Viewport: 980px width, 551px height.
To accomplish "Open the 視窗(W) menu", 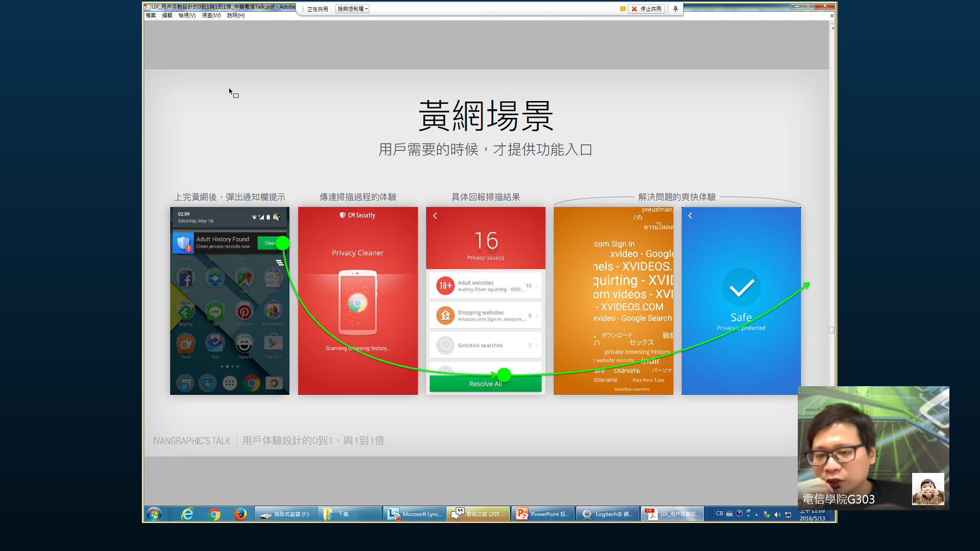I will 211,15.
